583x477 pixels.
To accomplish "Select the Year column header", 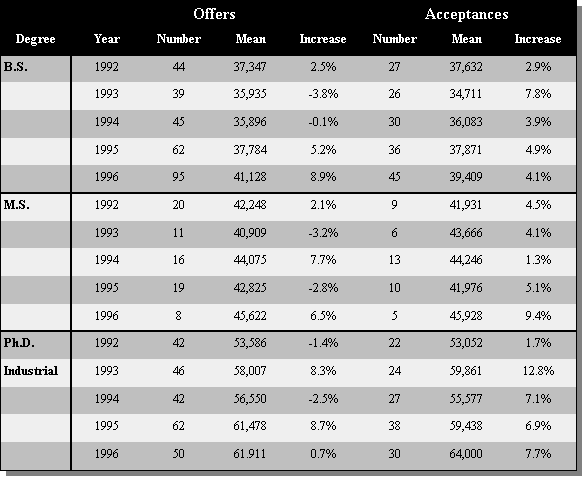I will [107, 39].
